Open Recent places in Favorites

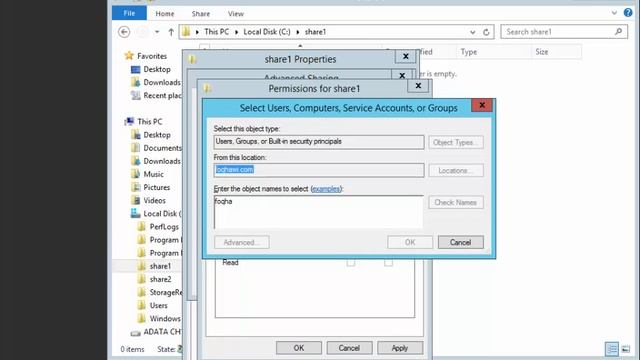click(162, 96)
